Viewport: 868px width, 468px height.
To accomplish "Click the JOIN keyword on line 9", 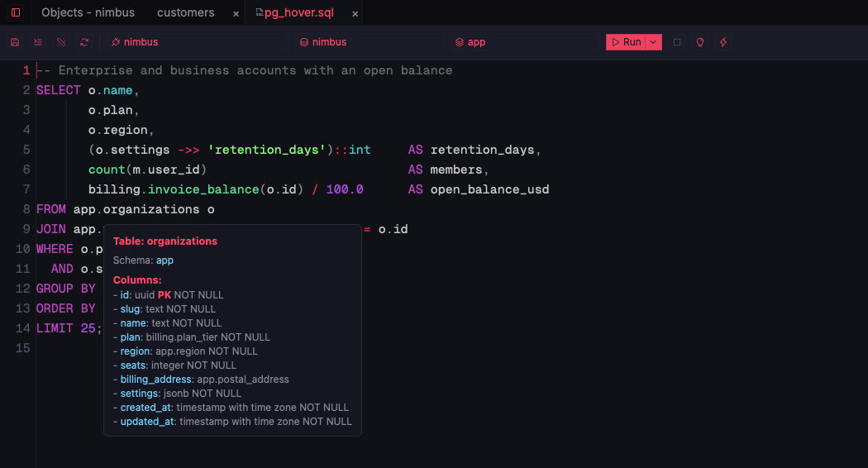I will click(51, 229).
